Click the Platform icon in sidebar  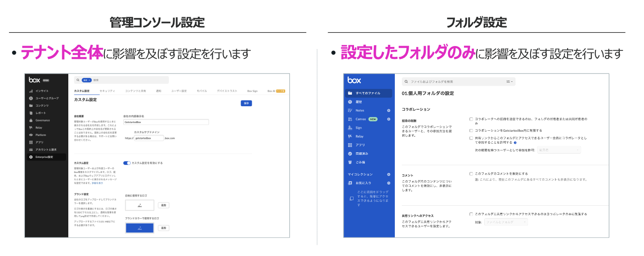(x=31, y=135)
